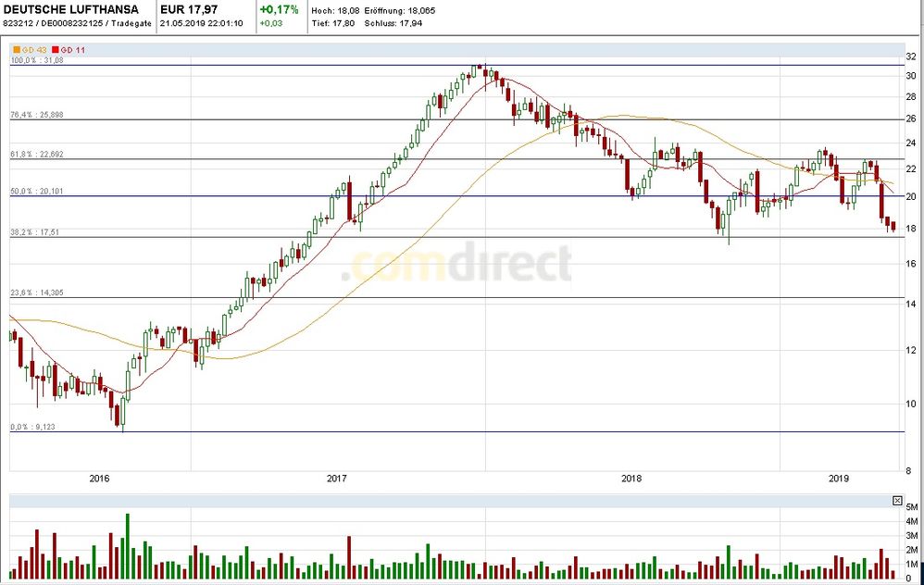Click the Hoch: 18,08 value
The image size is (924, 585).
point(335,10)
